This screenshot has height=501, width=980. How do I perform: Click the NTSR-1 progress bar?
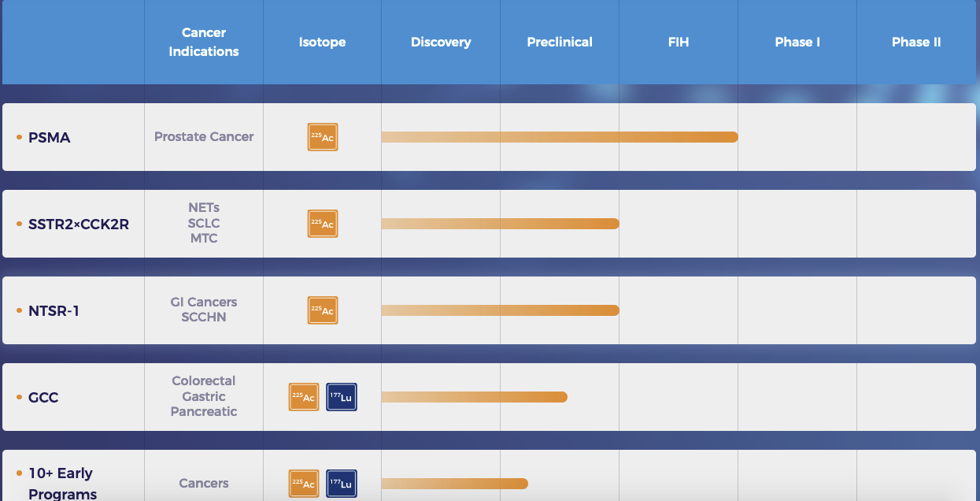[500, 310]
